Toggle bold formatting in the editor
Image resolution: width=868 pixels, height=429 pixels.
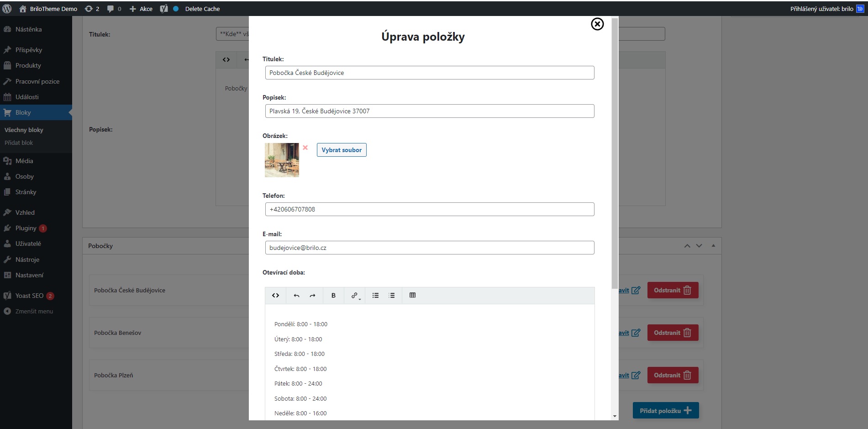coord(333,296)
